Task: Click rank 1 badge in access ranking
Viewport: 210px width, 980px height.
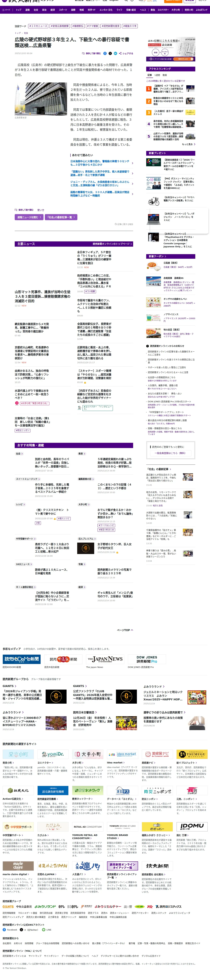Action: 149,89
